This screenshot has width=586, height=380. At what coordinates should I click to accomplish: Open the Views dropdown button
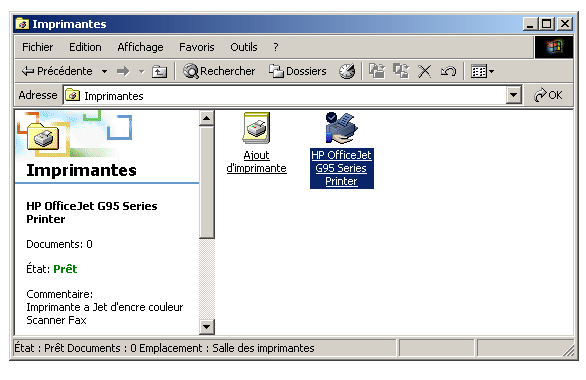tap(482, 71)
